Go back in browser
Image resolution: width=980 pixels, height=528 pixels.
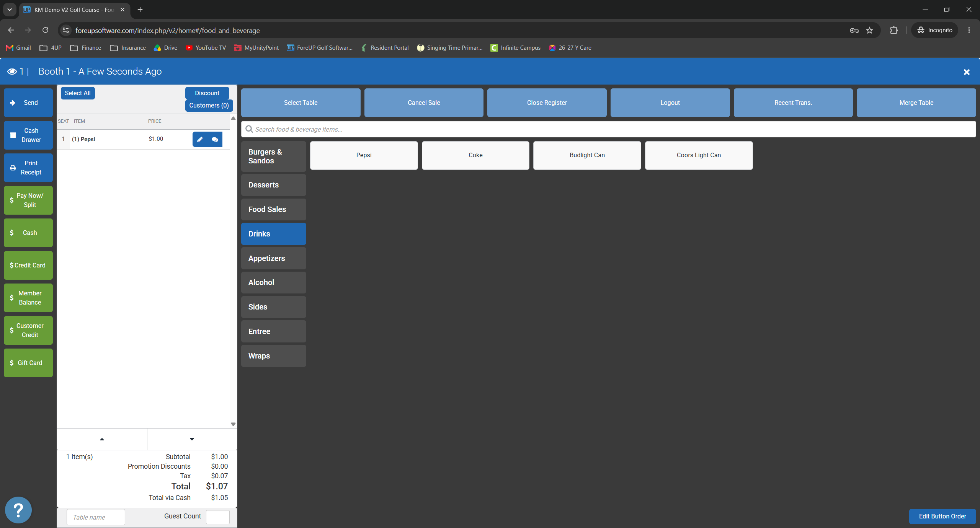point(11,30)
